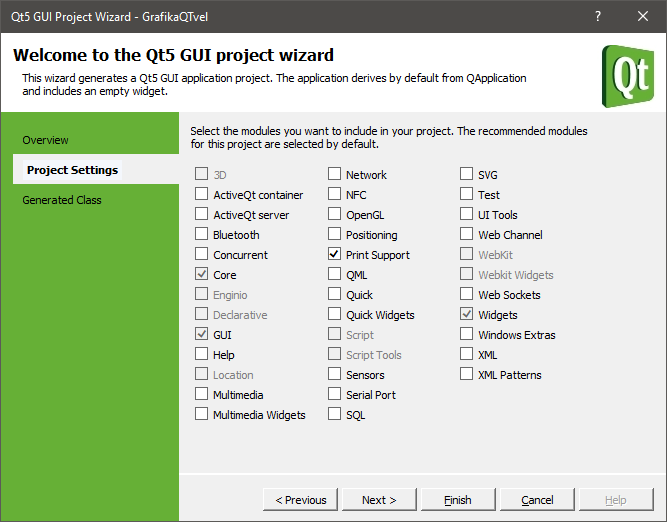
Task: Enable the Serial Port module
Action: [x=334, y=394]
